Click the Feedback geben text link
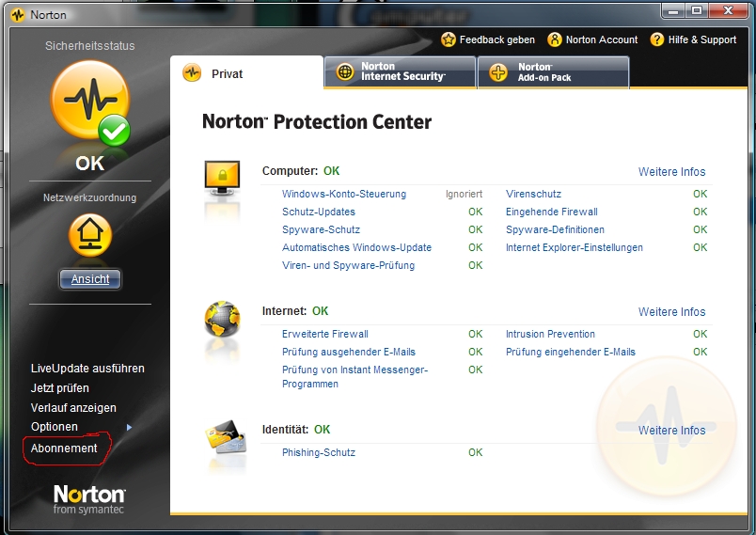The height and width of the screenshot is (535, 756). 497,39
